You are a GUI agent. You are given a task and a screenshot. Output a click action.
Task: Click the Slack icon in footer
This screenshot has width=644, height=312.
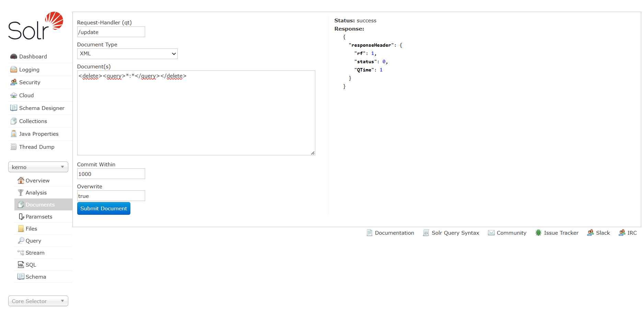tap(590, 233)
